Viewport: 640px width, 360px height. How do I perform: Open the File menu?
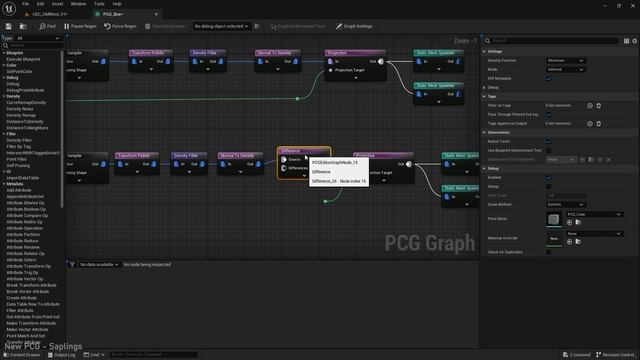tap(25, 4)
